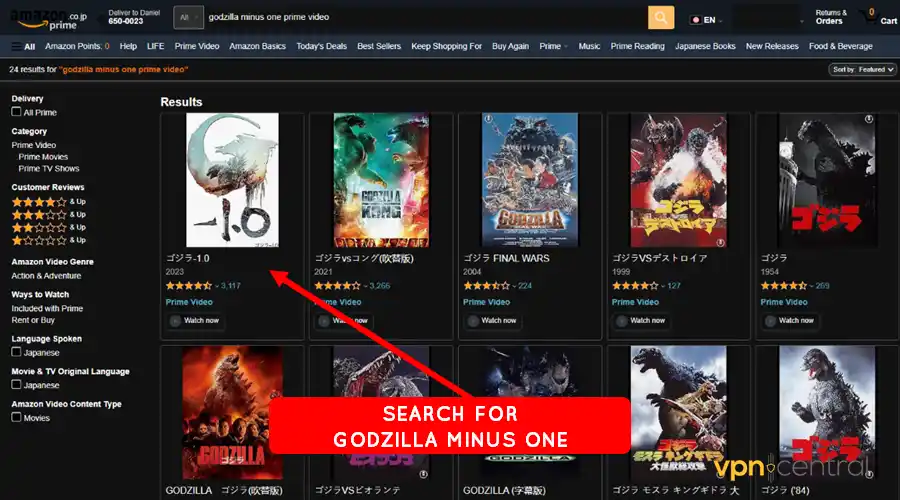Open star rating of ゴジラ FINAL WARS
The image size is (900, 500).
pyautogui.click(x=486, y=285)
